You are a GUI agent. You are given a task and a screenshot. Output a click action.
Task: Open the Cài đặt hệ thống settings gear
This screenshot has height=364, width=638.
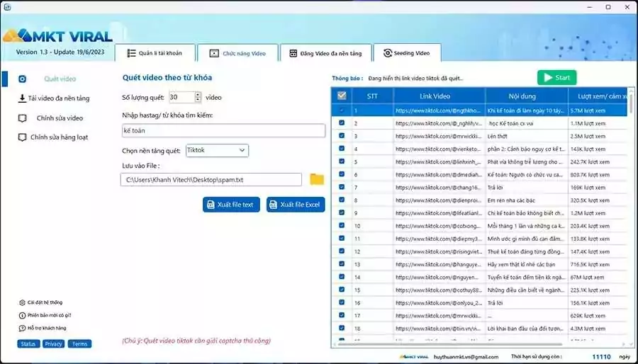click(x=23, y=302)
